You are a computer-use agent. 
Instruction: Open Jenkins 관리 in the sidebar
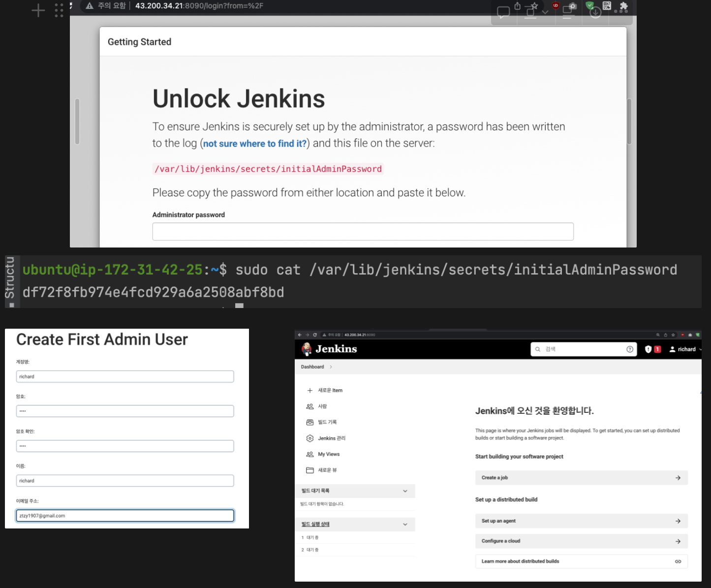(326, 438)
